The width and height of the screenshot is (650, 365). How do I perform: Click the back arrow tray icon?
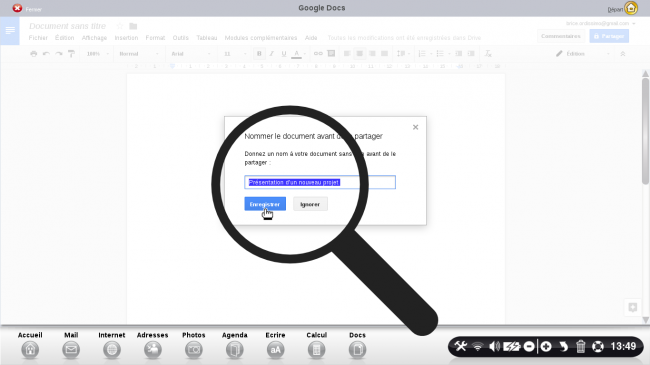pyautogui.click(x=563, y=346)
